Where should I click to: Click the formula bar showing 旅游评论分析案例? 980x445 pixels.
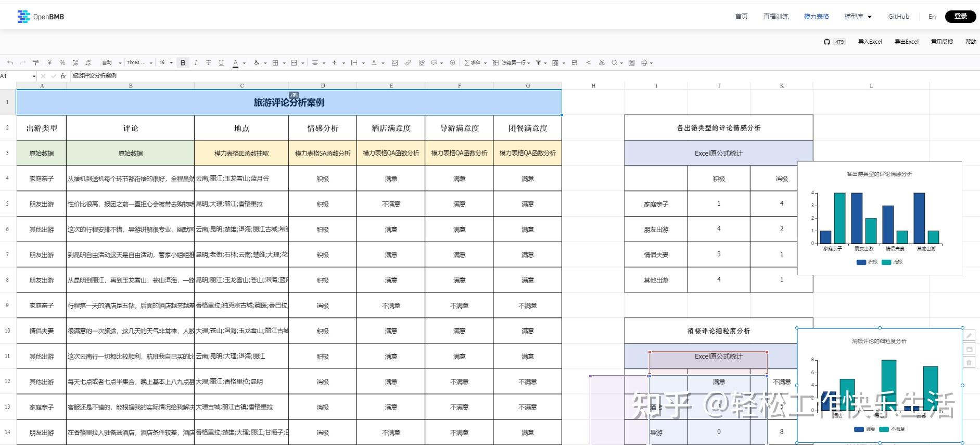tap(525, 76)
